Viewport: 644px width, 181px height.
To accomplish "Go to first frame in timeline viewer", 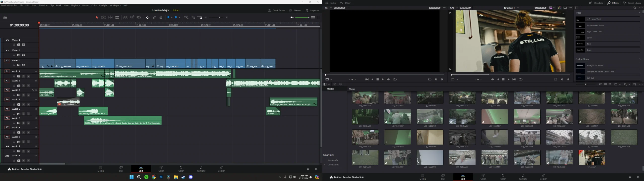I will pyautogui.click(x=492, y=79).
